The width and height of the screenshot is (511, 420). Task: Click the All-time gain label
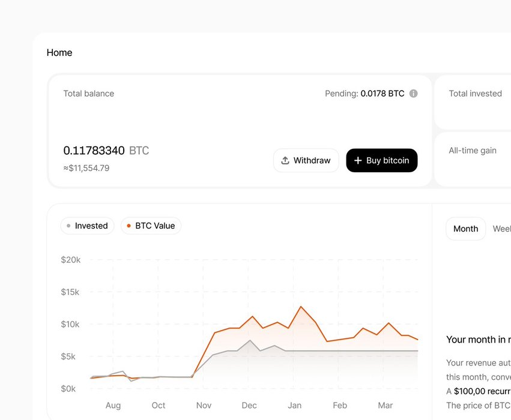(473, 151)
